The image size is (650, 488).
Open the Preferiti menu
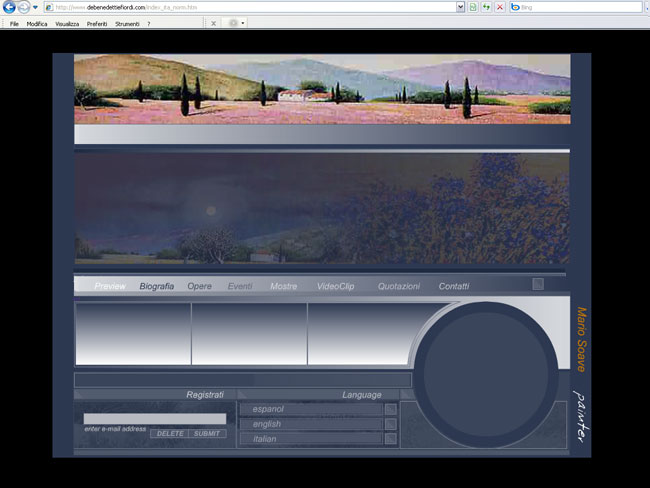[x=97, y=24]
